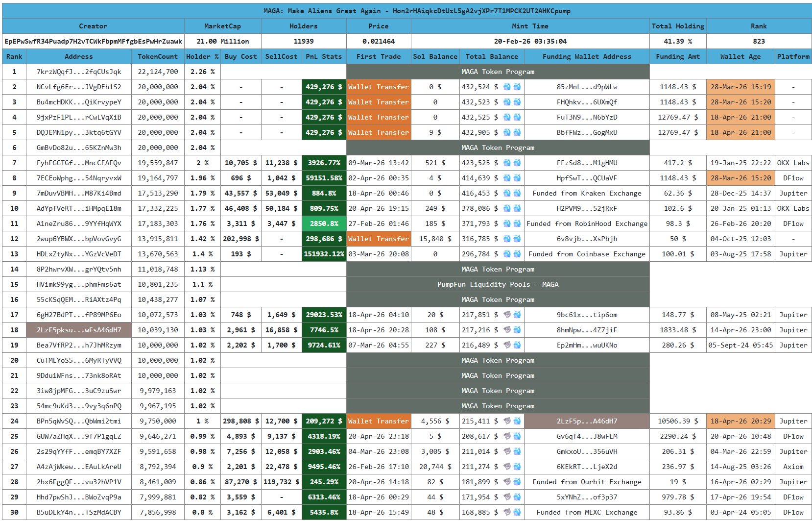
Task: Click the shark icon in rank 17 row
Action: coord(507,315)
